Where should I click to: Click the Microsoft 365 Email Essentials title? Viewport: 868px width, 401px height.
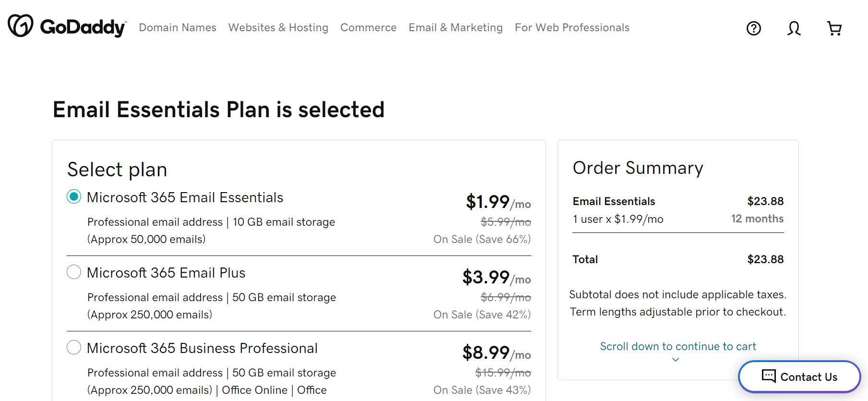[x=185, y=197]
